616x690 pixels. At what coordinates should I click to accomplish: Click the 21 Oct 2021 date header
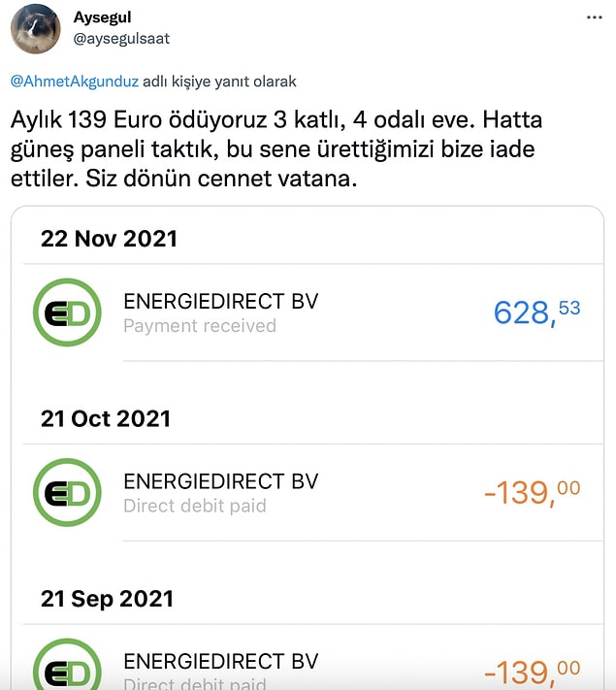coord(106,418)
